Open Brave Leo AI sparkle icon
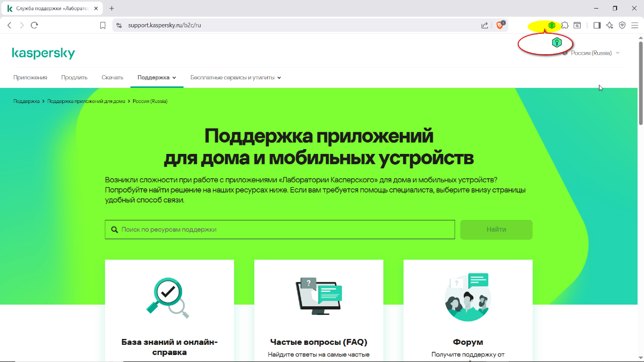 [610, 25]
